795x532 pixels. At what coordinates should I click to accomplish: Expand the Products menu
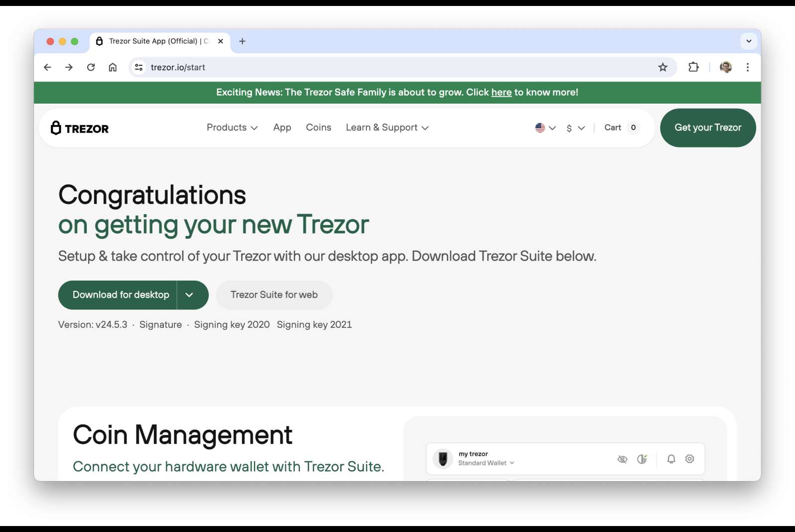[232, 128]
